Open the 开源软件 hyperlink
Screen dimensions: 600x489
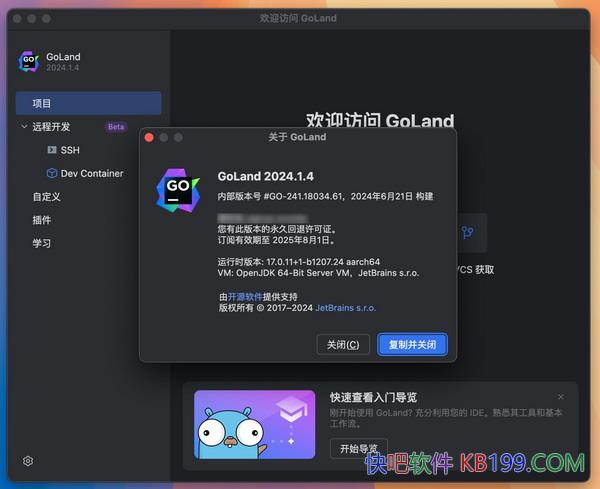point(247,296)
